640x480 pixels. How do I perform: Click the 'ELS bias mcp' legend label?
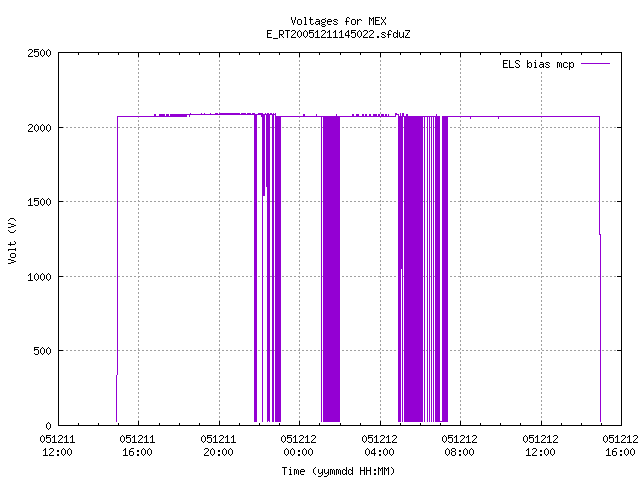(538, 64)
